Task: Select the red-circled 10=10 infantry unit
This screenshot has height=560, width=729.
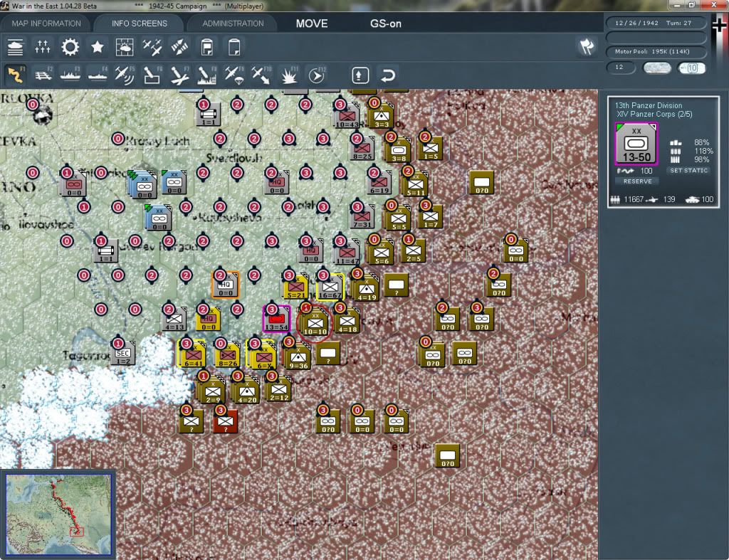Action: click(315, 324)
